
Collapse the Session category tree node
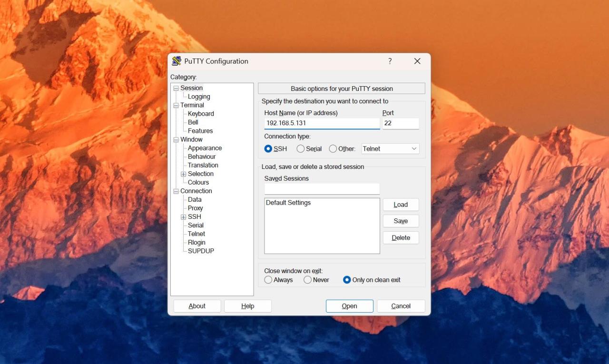176,88
